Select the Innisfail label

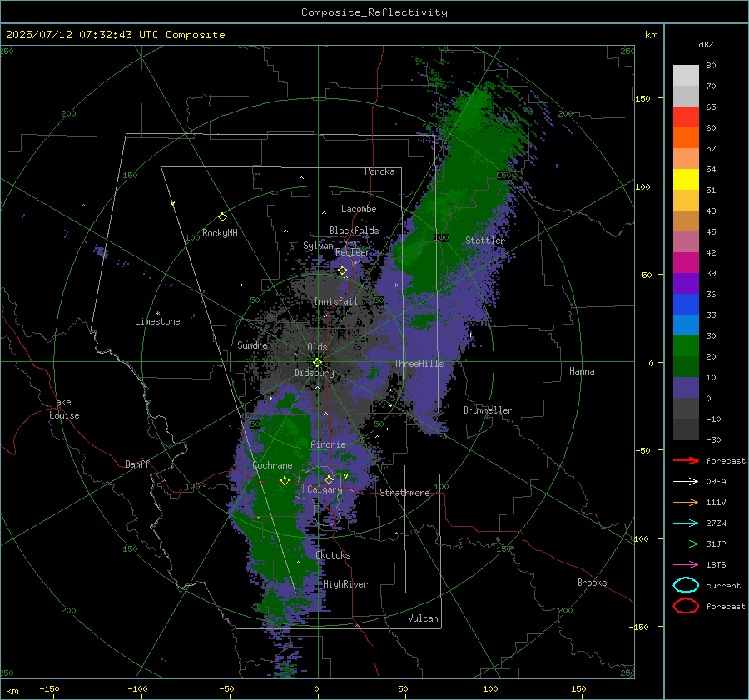[x=335, y=301]
